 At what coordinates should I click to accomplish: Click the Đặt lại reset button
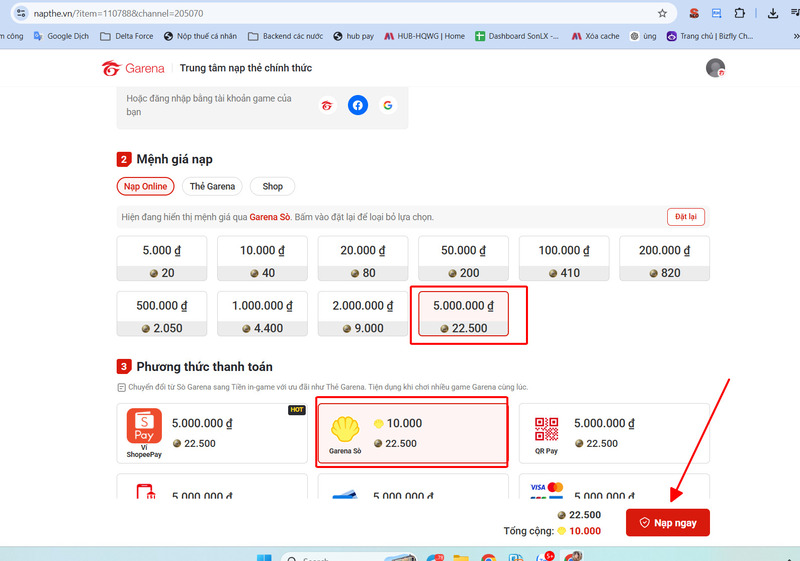[x=686, y=217]
